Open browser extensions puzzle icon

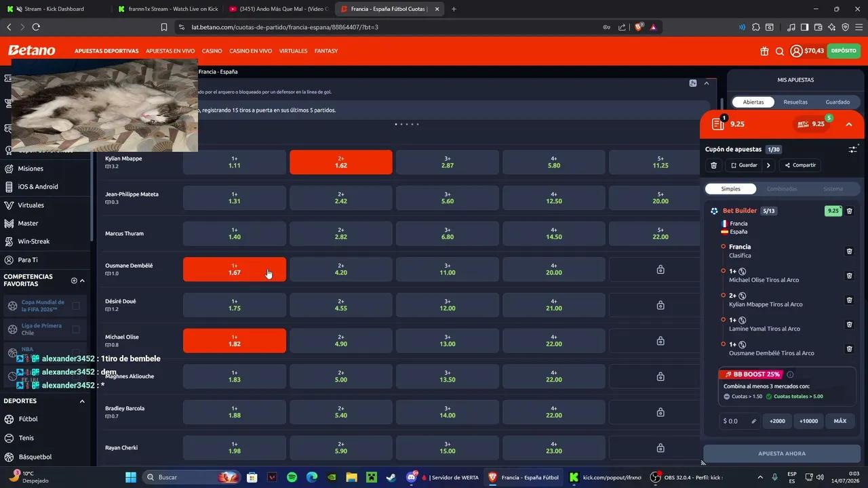[755, 27]
